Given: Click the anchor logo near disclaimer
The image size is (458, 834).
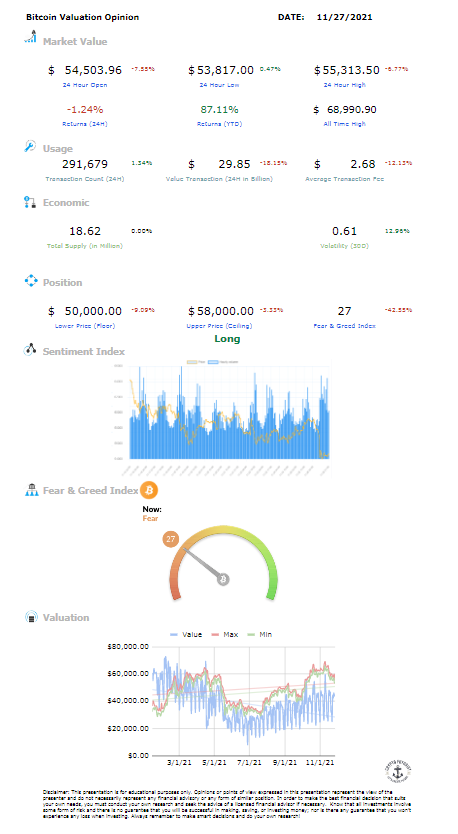Looking at the screenshot, I should (397, 771).
